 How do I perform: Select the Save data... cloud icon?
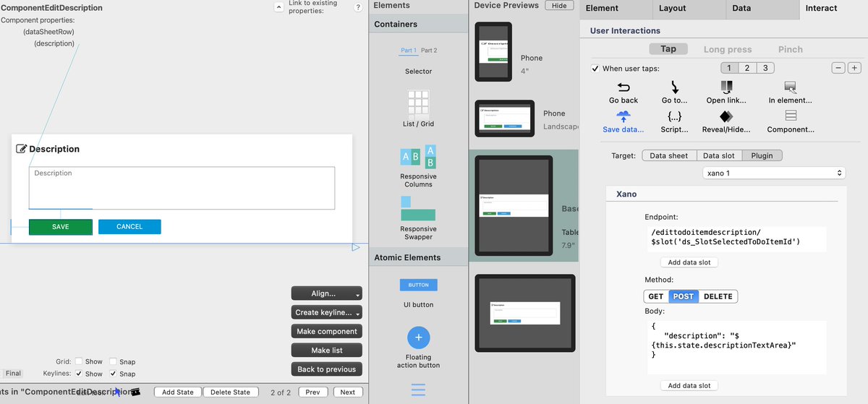623,116
